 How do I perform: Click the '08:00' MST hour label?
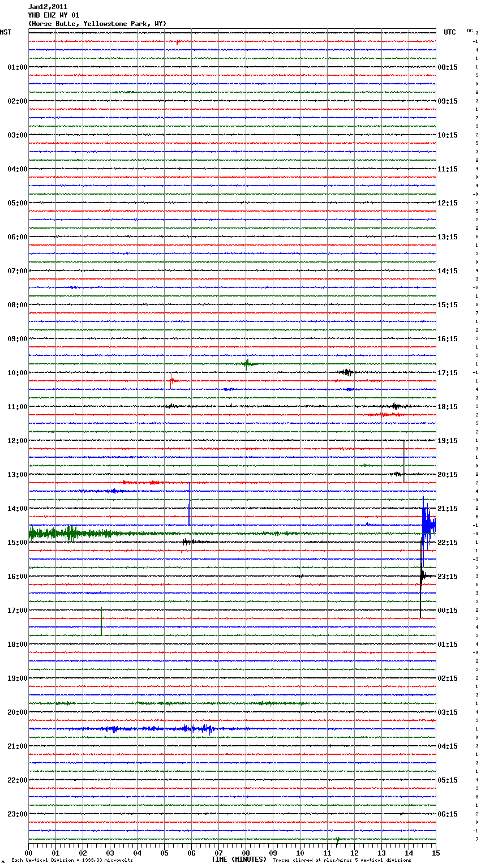coord(18,305)
